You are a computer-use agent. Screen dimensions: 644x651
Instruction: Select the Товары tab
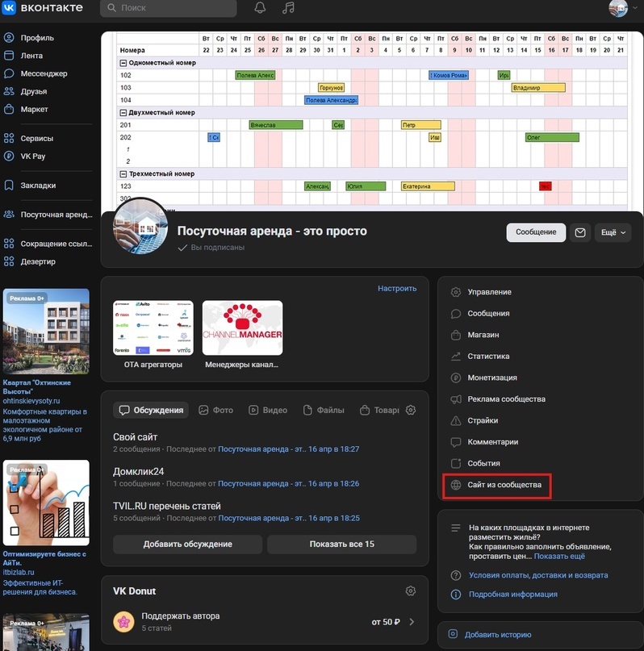[x=379, y=410]
